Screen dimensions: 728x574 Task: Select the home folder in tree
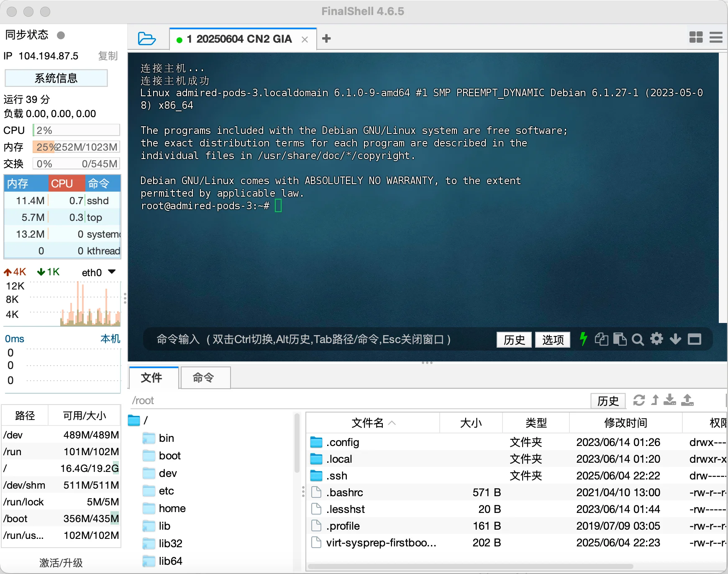164,508
